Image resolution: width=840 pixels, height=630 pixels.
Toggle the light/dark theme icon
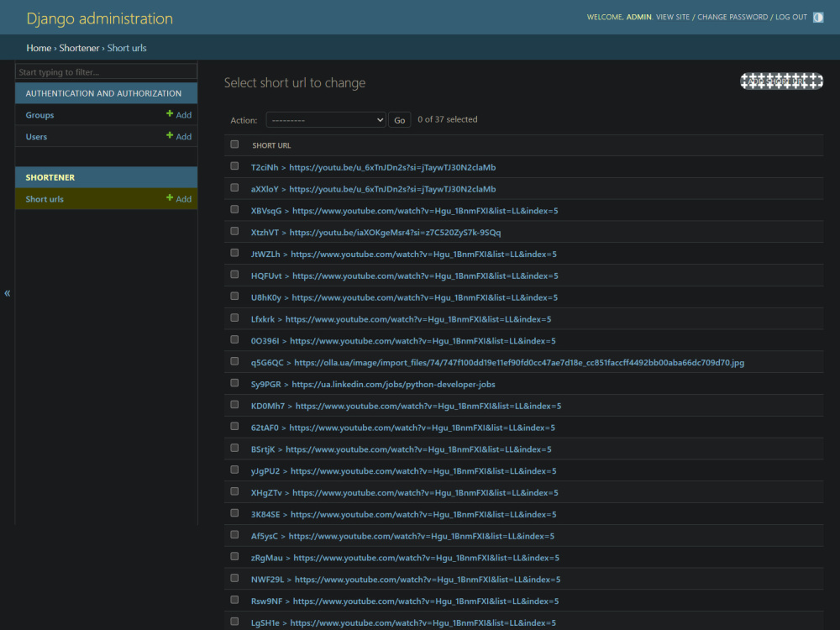click(817, 17)
